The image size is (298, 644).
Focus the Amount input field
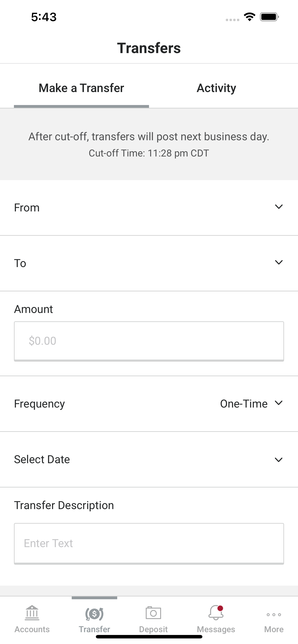149,341
